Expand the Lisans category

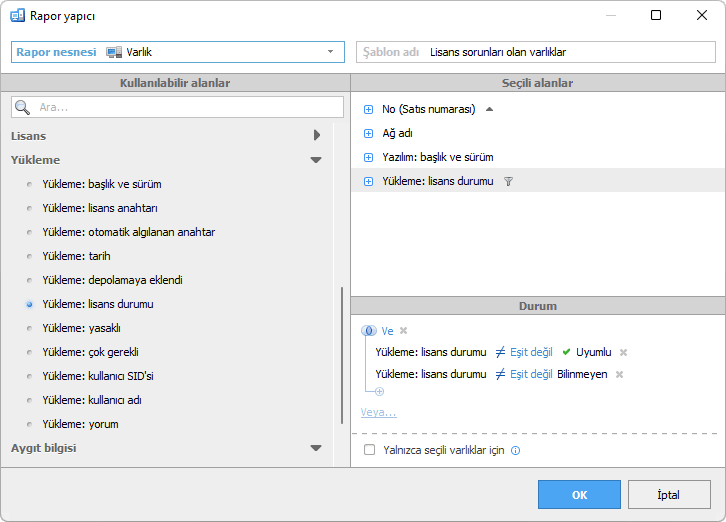(x=316, y=135)
